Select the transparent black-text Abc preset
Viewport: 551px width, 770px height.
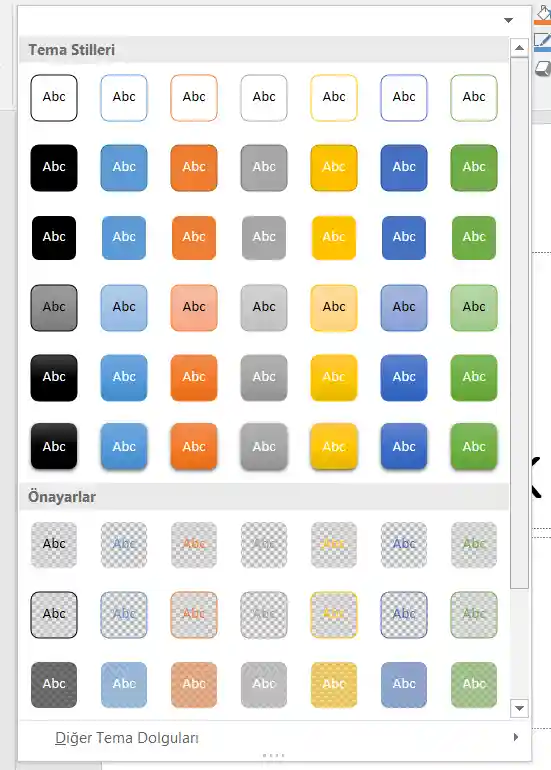(54, 545)
